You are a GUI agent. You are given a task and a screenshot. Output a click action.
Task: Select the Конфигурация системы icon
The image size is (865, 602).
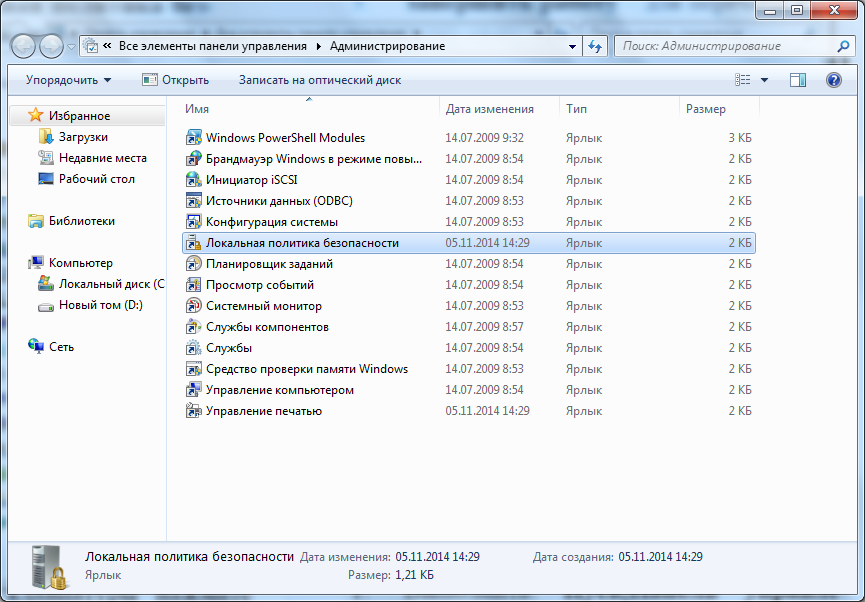tap(193, 221)
